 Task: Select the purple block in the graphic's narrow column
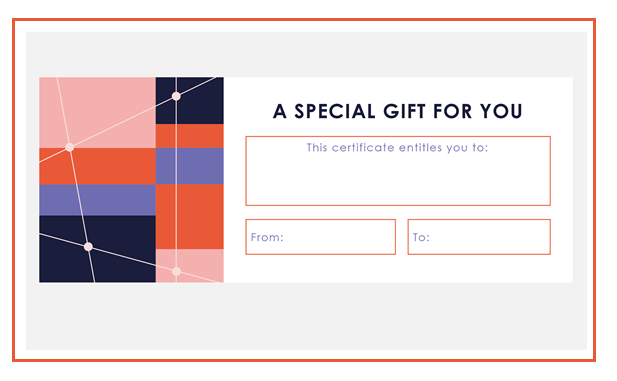(190, 166)
